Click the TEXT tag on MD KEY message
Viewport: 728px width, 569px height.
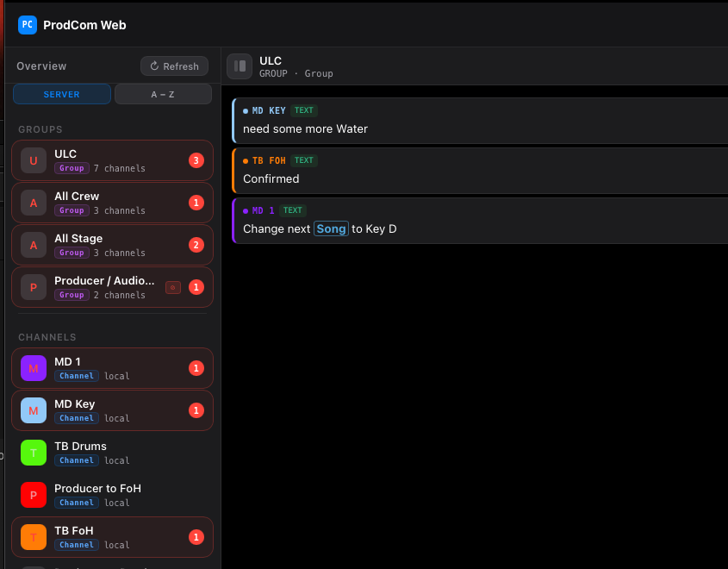(303, 110)
